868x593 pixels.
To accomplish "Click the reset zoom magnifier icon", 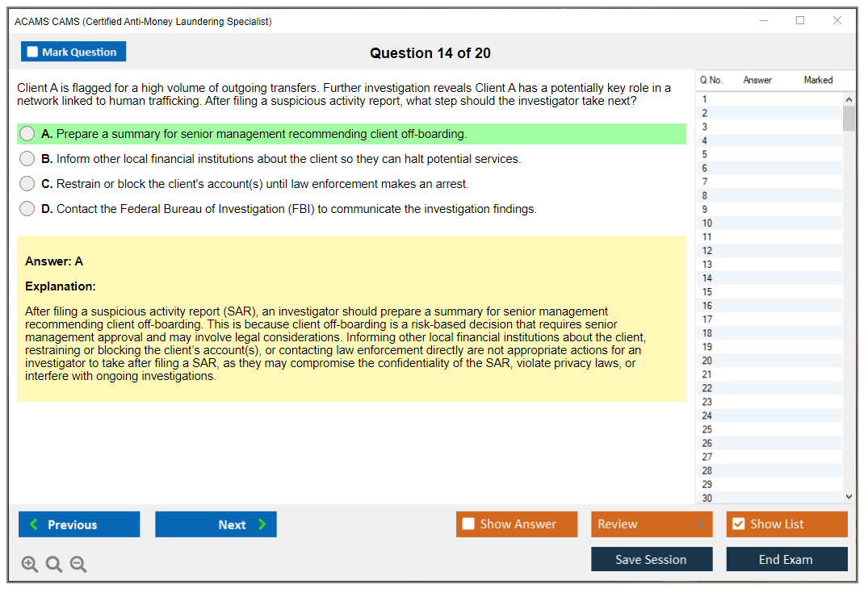I will pos(54,565).
